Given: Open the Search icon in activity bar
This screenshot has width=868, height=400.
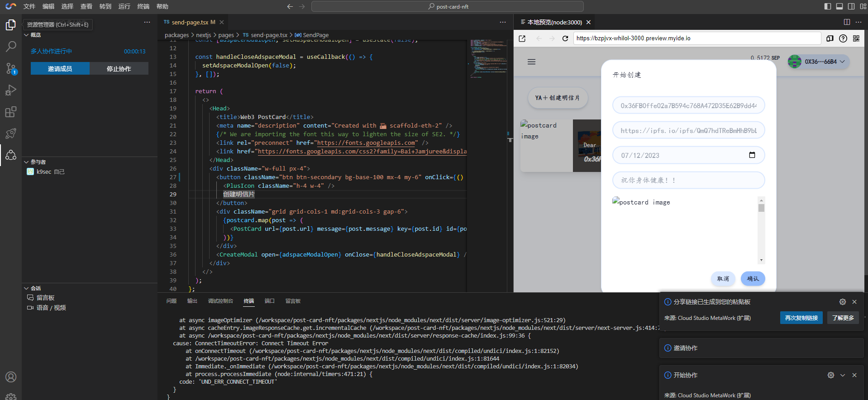Looking at the screenshot, I should 11,47.
